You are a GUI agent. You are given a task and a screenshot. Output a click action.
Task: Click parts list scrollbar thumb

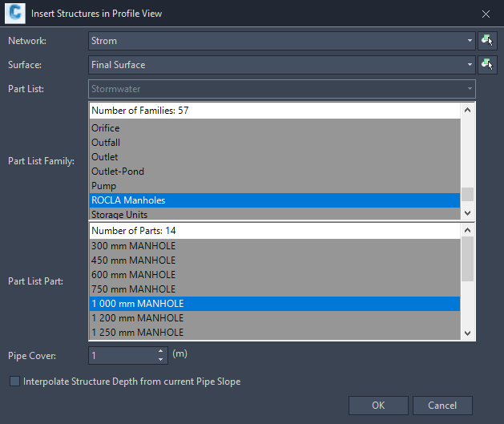tap(468, 259)
